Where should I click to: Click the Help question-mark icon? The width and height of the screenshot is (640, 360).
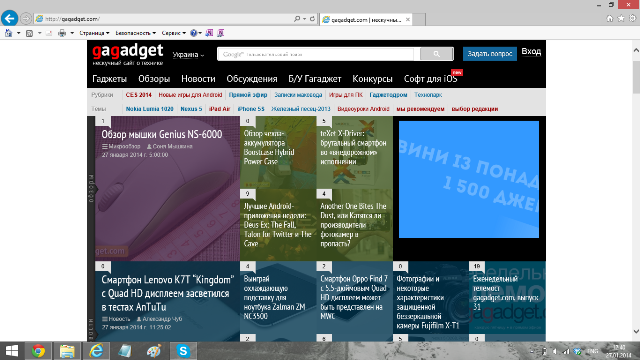193,33
